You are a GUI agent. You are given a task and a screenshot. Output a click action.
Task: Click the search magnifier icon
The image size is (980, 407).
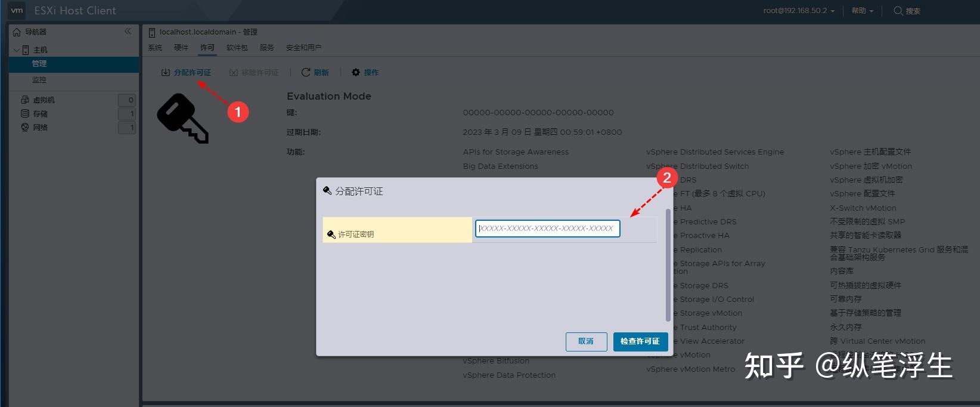pos(898,11)
